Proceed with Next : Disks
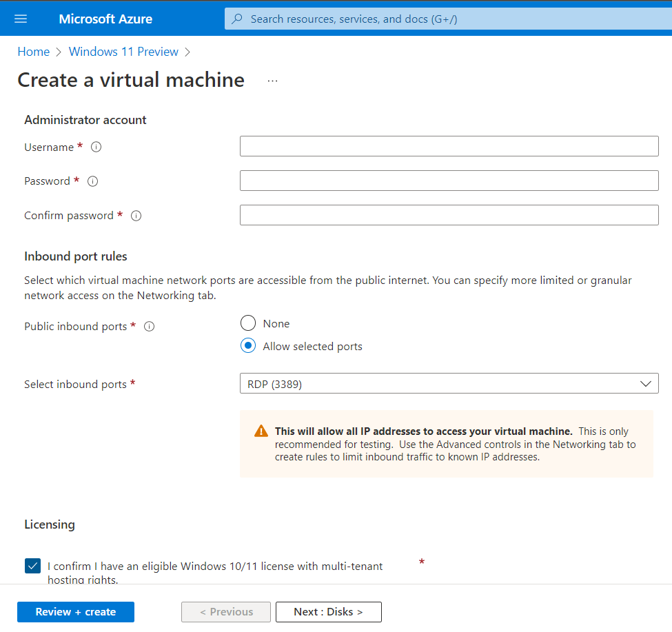This screenshot has width=672, height=632. point(328,611)
